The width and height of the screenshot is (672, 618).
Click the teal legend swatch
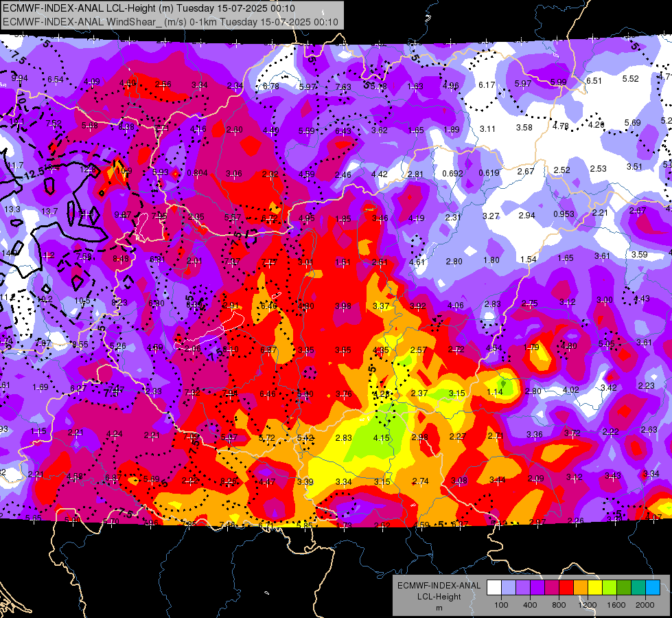[638, 588]
